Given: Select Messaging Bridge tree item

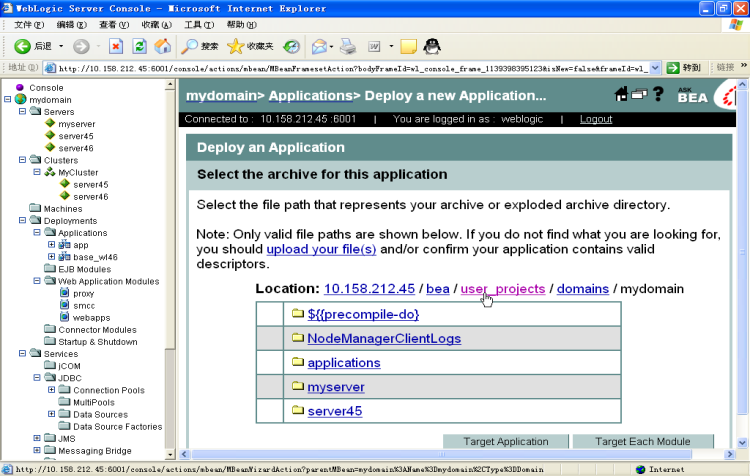Looking at the screenshot, I should click(x=95, y=451).
